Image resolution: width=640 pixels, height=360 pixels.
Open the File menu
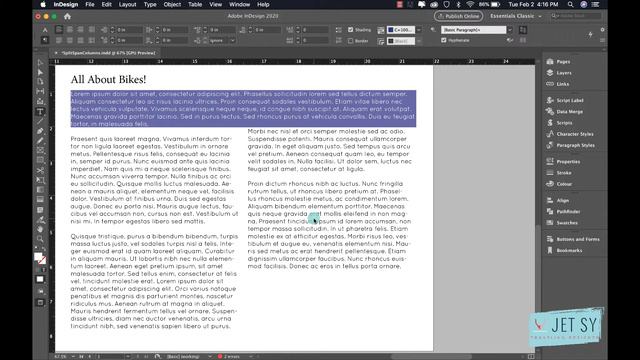[x=90, y=4]
